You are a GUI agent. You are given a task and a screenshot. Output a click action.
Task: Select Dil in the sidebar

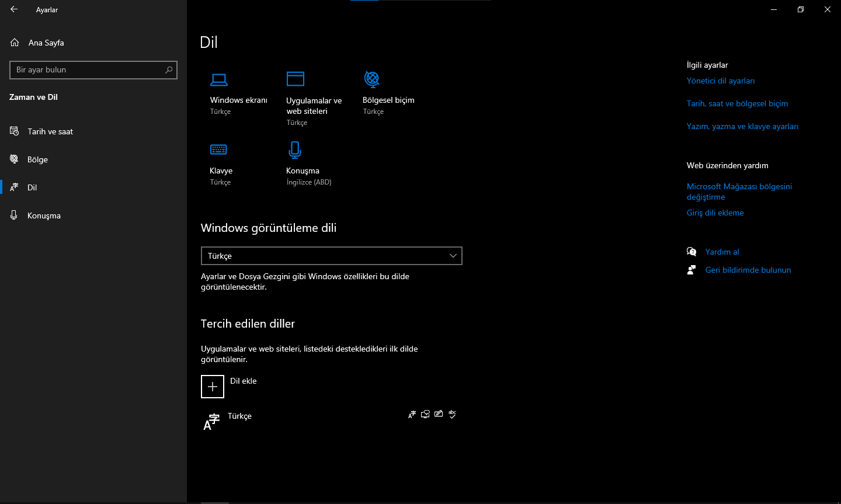(x=93, y=187)
